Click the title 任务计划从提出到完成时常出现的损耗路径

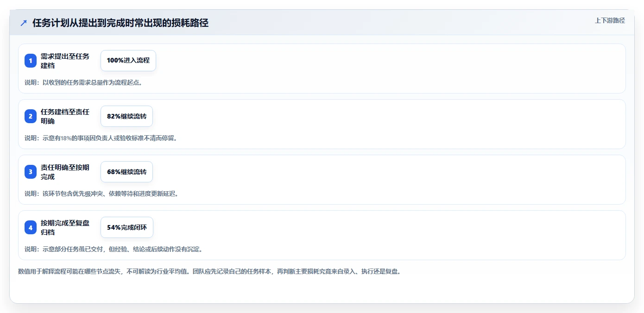coord(120,23)
